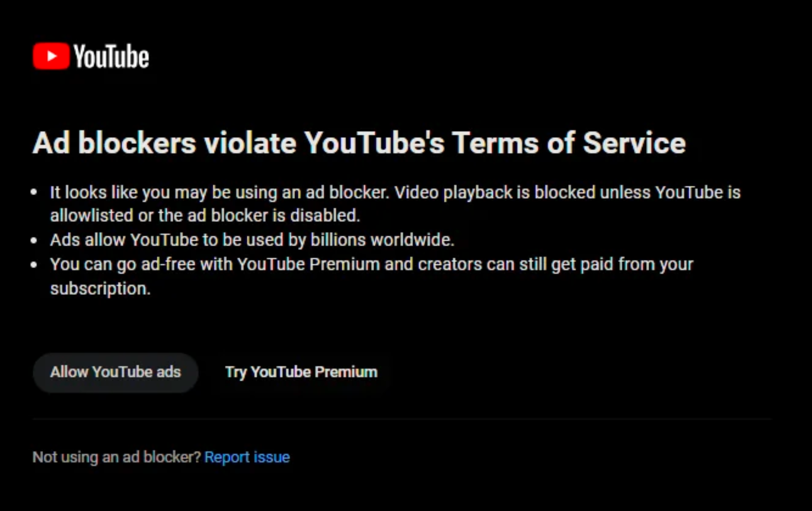Click the bullet dot before "You can go"
Image resolution: width=812 pixels, height=511 pixels.
coord(34,265)
